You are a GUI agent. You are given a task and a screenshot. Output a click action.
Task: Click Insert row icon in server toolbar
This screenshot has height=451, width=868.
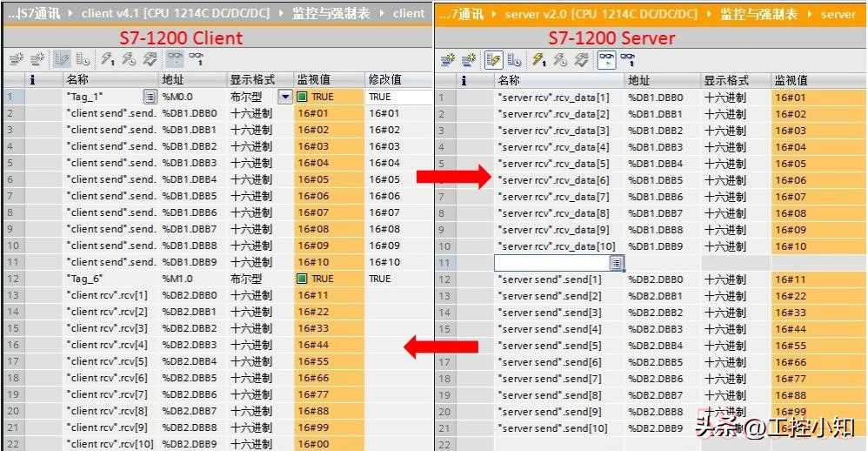447,59
